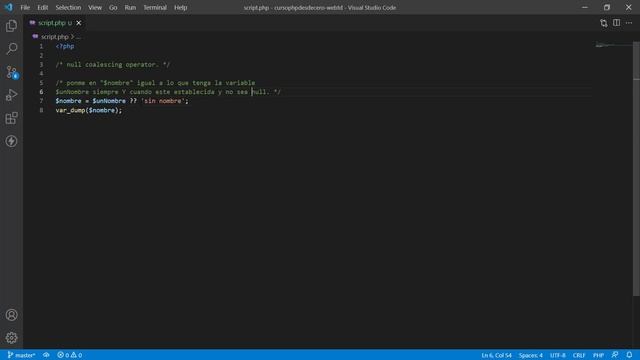This screenshot has height=360, width=640.
Task: Restore down the VS Code window
Action: [x=607, y=7]
